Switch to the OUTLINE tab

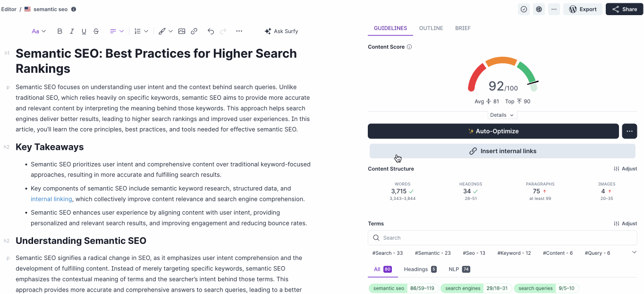coord(431,28)
